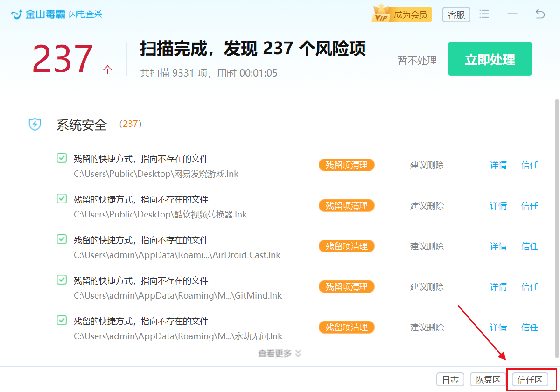560x392 pixels.
Task: Click the large red 237 count
Action: click(x=63, y=59)
